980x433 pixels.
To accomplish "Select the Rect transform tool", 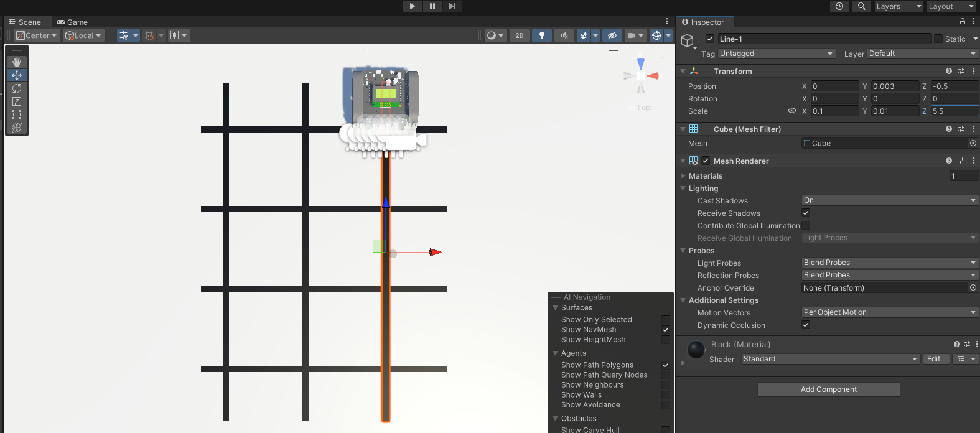I will click(17, 114).
